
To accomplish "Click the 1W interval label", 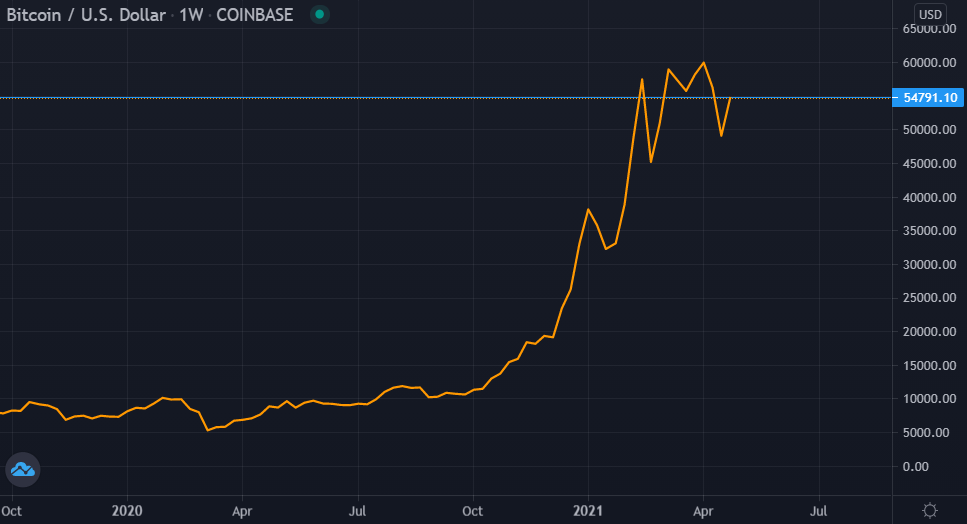I will tap(191, 15).
